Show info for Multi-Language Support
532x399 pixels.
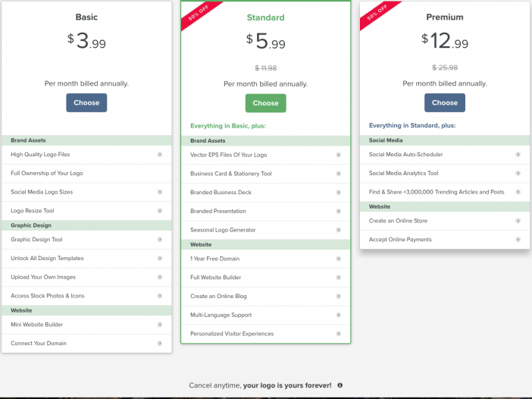338,315
